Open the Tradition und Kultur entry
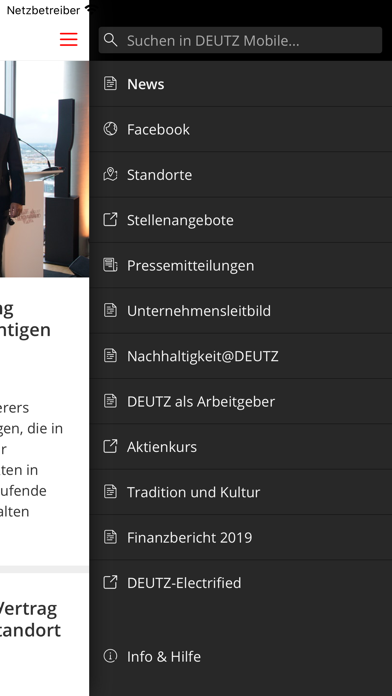 241,491
